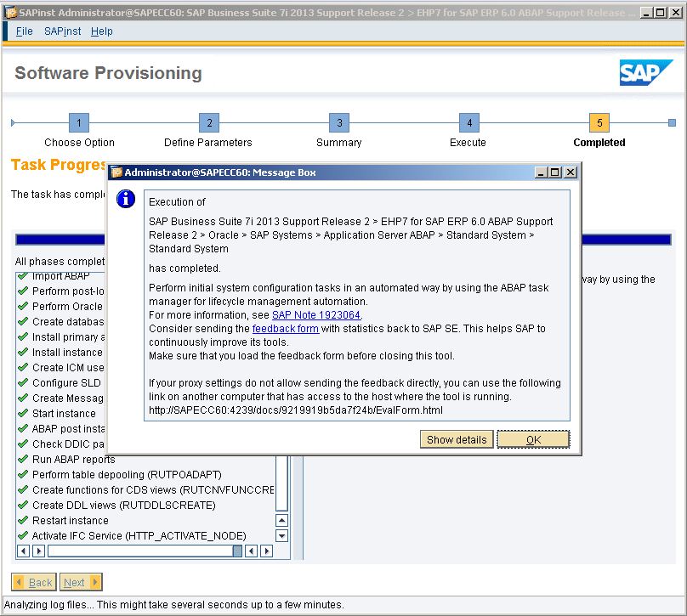Open the Help menu
Screen dimensions: 687x616
102,31
